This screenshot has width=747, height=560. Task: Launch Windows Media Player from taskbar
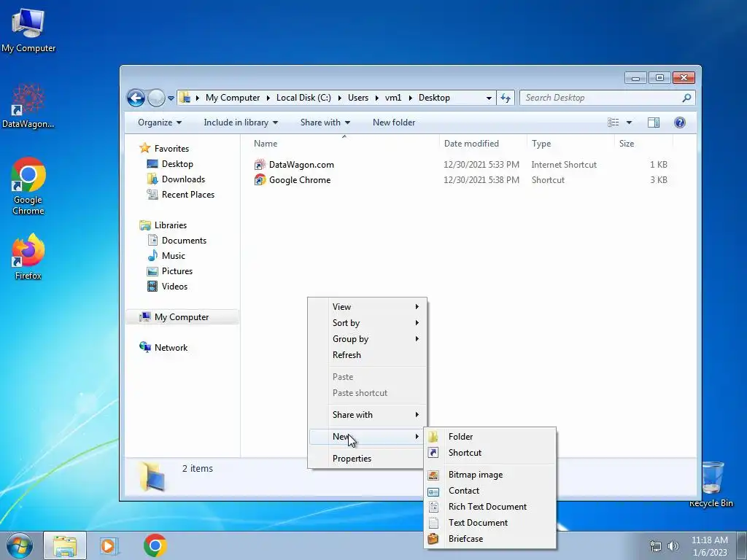tap(109, 545)
